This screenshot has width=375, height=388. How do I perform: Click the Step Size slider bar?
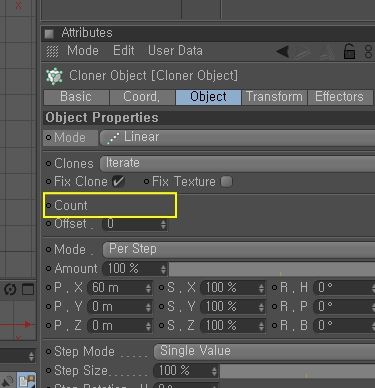pos(297,371)
